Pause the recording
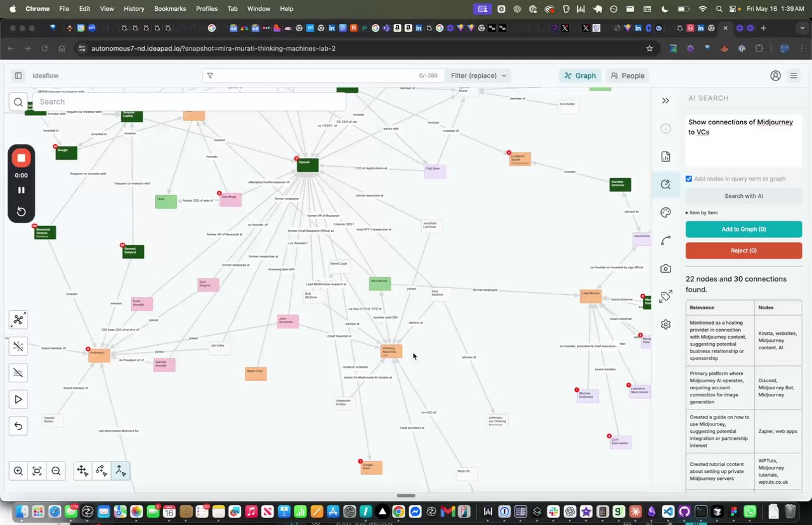This screenshot has width=812, height=525. (21, 190)
